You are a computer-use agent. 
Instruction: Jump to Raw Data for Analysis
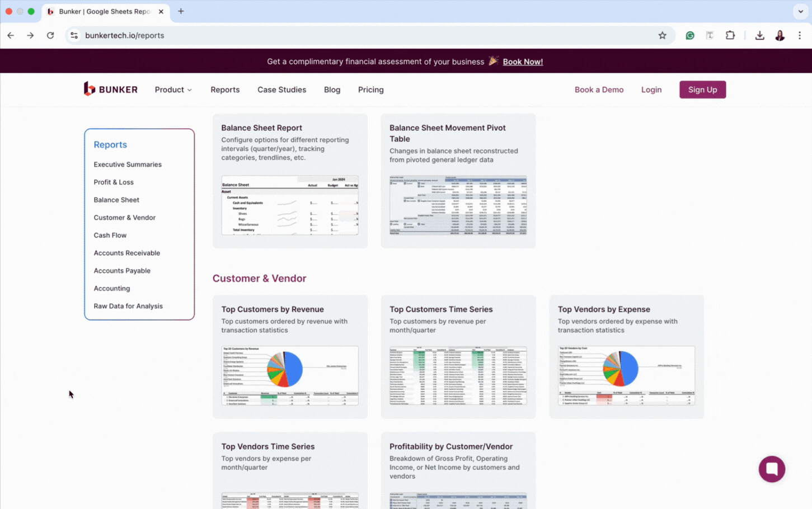click(128, 306)
